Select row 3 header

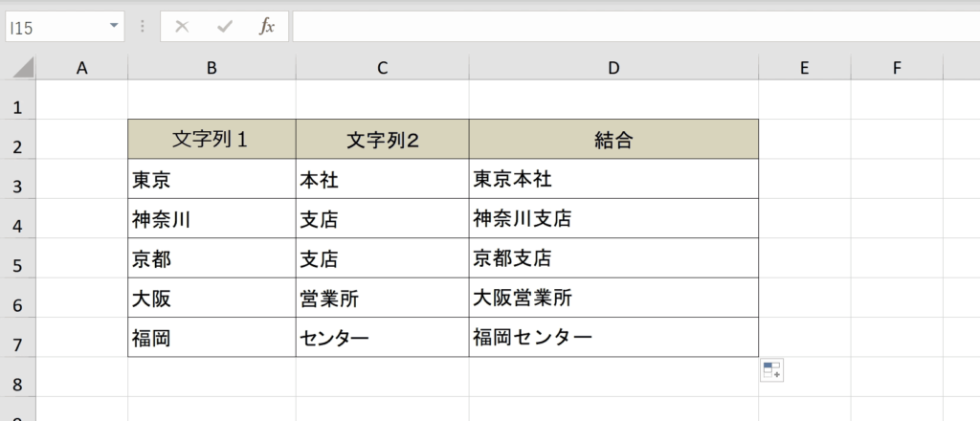click(x=17, y=186)
